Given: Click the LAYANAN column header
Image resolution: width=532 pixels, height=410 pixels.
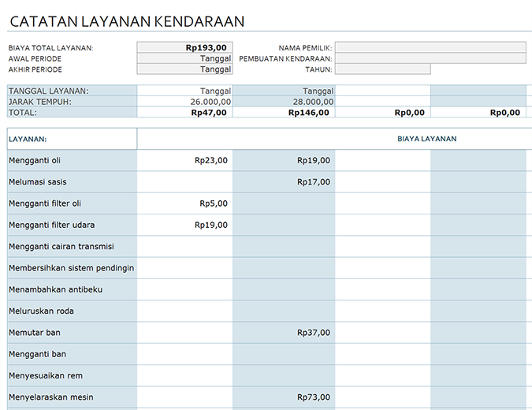Looking at the screenshot, I should (72, 139).
